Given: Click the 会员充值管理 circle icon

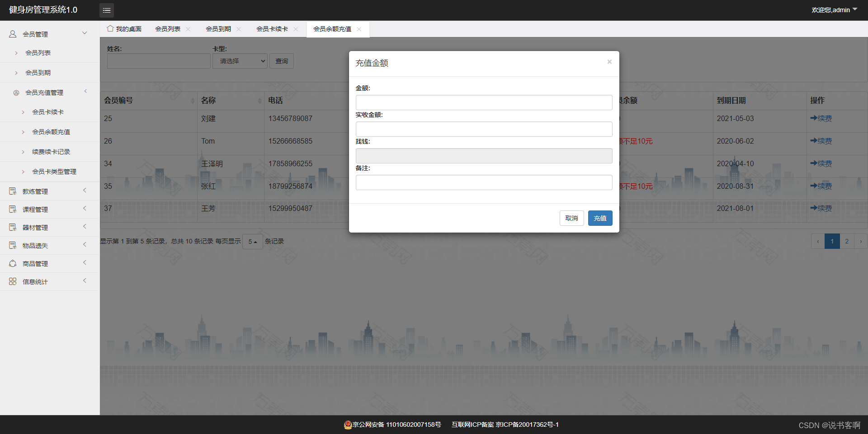Looking at the screenshot, I should click(x=16, y=93).
